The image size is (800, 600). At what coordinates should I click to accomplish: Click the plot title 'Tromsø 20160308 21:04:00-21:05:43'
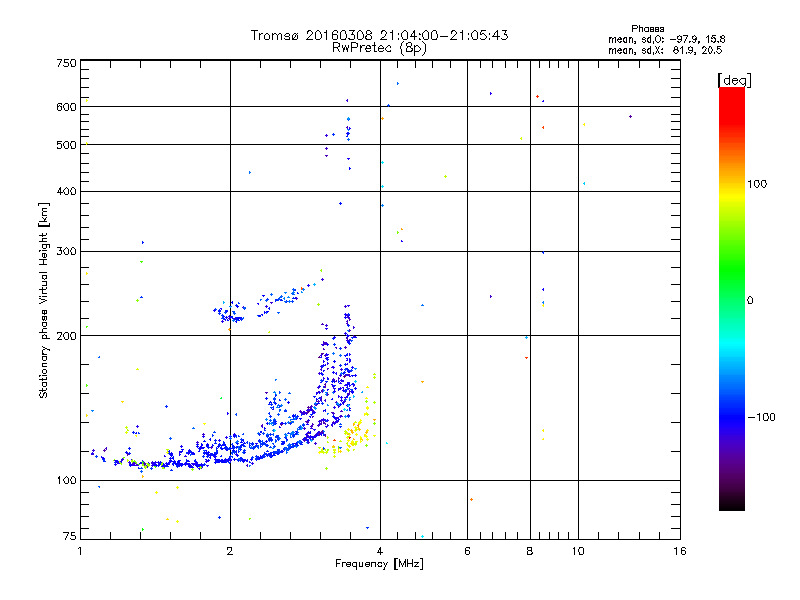tap(379, 35)
